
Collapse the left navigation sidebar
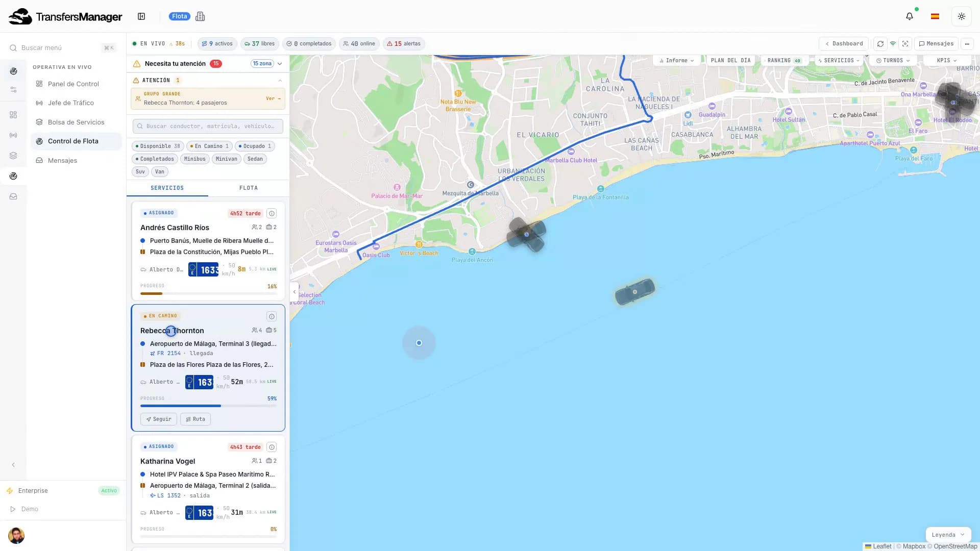(x=13, y=465)
